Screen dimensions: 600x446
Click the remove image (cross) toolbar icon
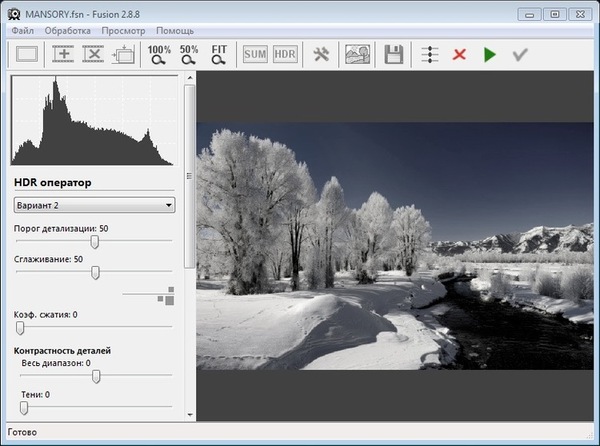pos(93,55)
